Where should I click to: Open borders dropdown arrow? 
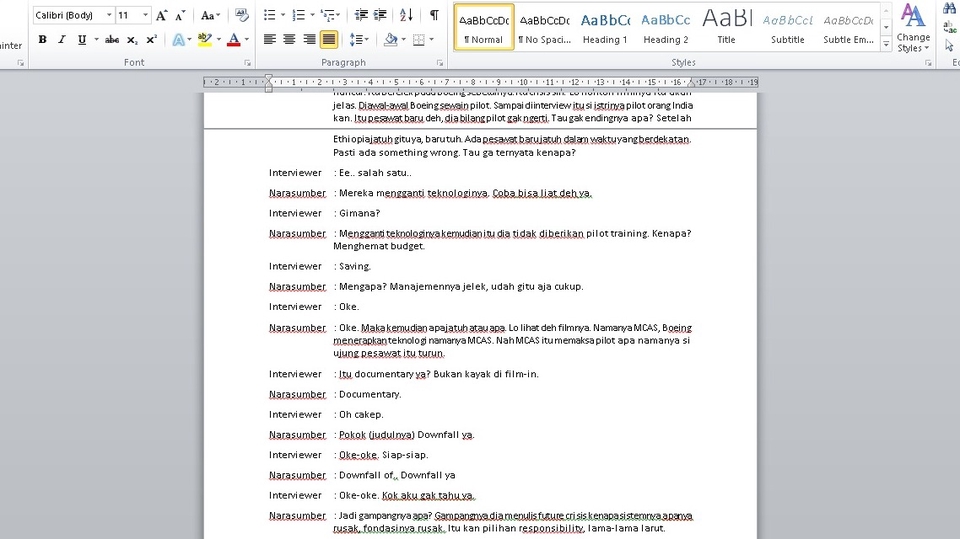432,40
